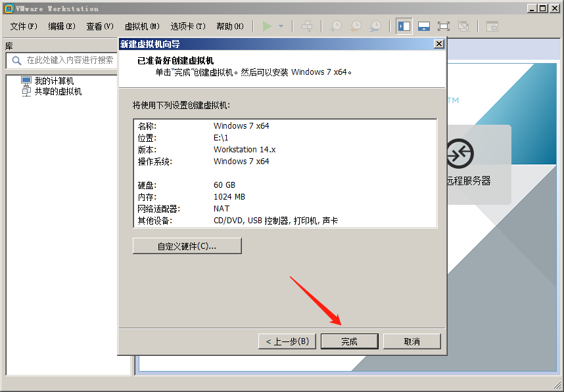This screenshot has width=564, height=392.
Task: Select 我的计算机 in the library tree
Action: 54,81
